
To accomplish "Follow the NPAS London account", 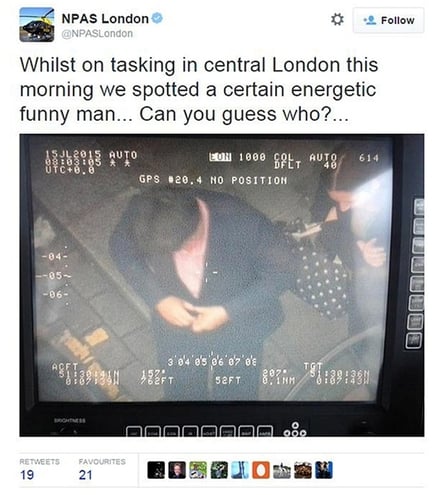I will pyautogui.click(x=388, y=20).
